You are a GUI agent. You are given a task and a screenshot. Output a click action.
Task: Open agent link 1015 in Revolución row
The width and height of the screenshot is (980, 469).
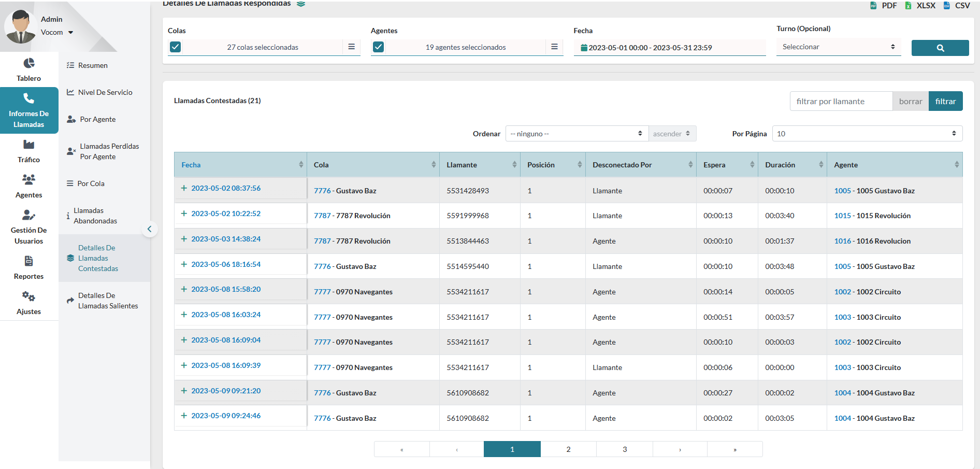point(842,216)
